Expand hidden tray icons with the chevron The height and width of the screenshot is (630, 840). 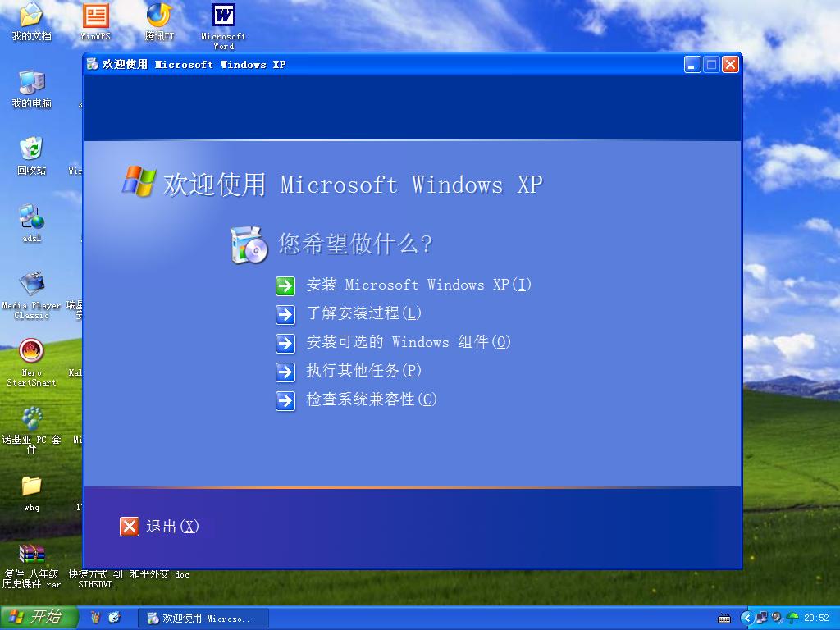pyautogui.click(x=746, y=618)
